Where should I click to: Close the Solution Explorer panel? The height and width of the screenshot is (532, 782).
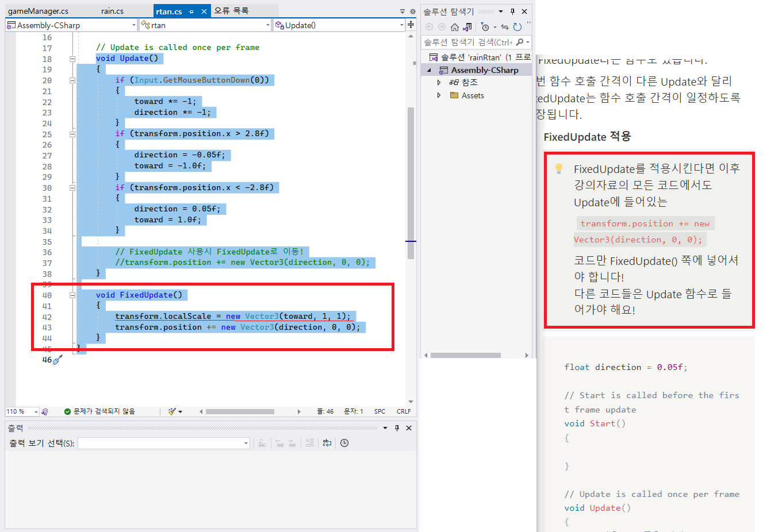[x=524, y=11]
